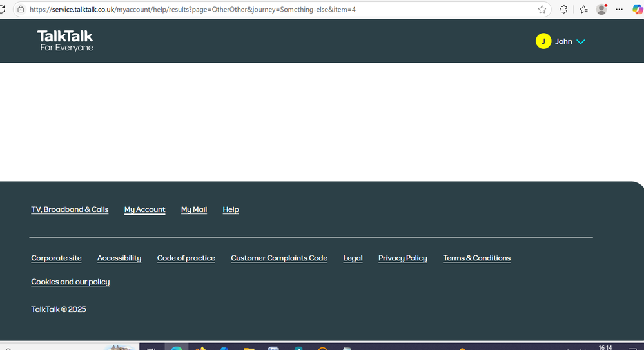Viewport: 644px width, 350px height.
Task: Click the taskbar clock showing 16:14
Action: point(605,347)
